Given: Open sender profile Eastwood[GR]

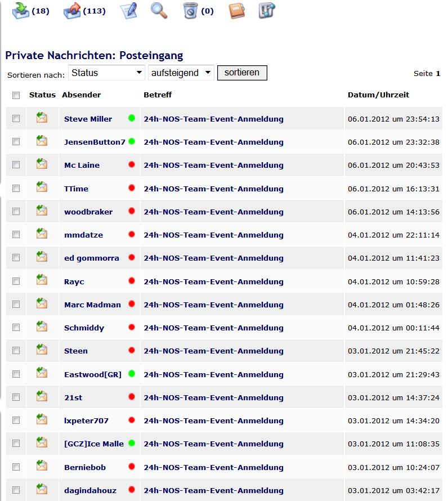Looking at the screenshot, I should [92, 374].
